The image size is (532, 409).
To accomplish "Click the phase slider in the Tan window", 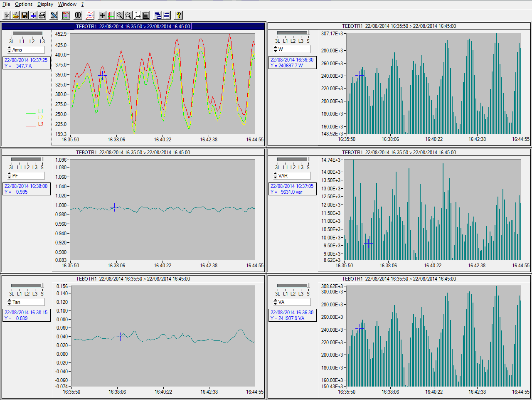I will [x=27, y=286].
